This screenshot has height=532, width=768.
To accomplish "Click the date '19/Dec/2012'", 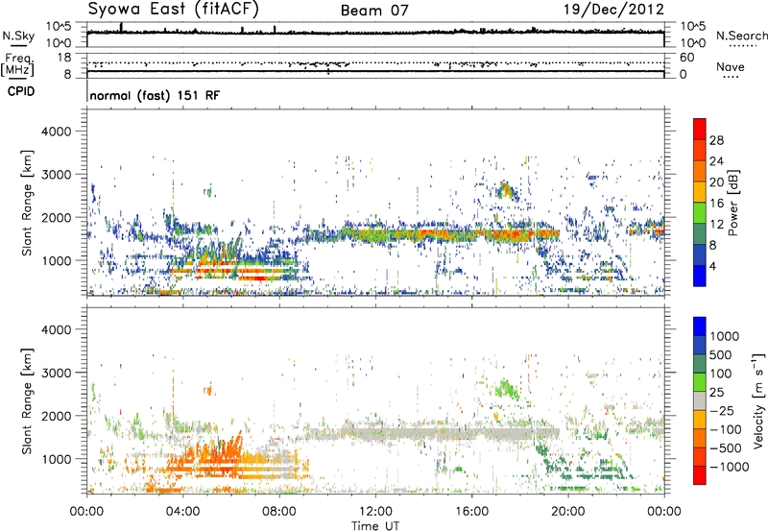I will [x=613, y=10].
